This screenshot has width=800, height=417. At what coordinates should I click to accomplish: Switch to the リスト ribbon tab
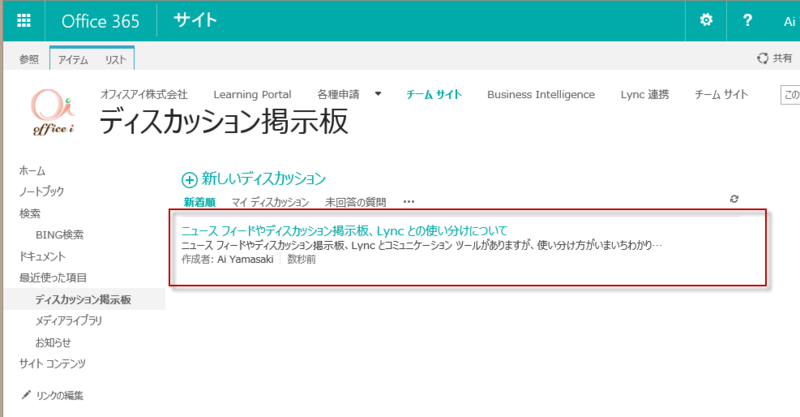click(x=115, y=60)
